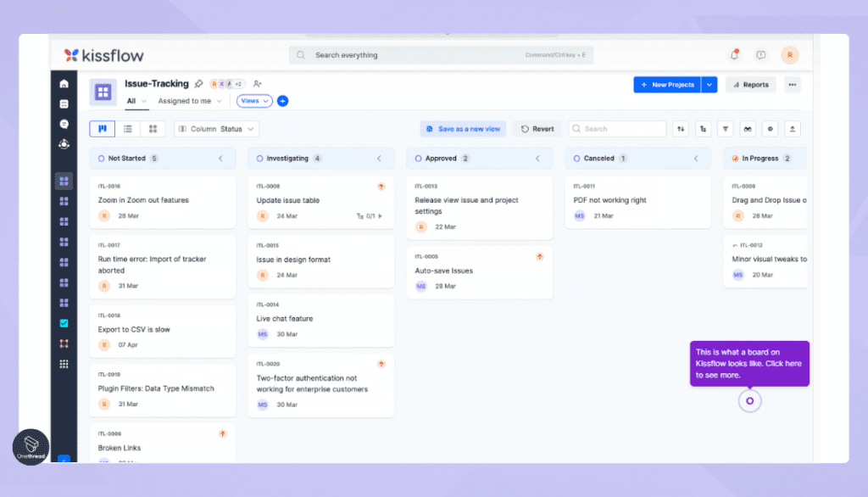The height and width of the screenshot is (497, 868).
Task: Open the user profile avatar
Action: [789, 55]
